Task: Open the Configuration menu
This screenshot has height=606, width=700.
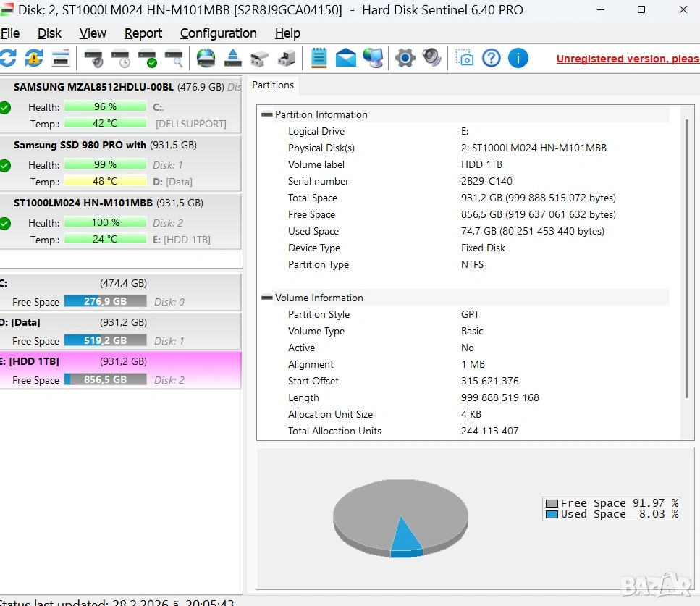Action: (218, 33)
